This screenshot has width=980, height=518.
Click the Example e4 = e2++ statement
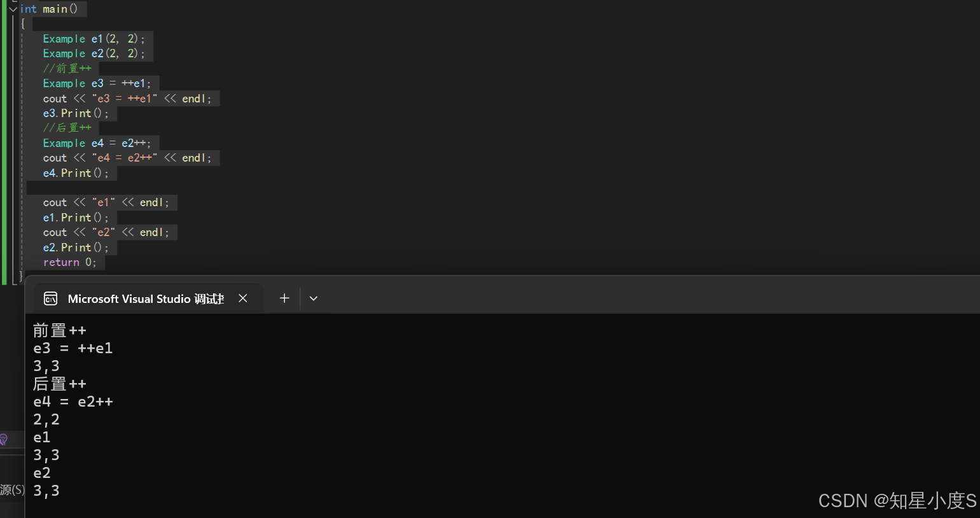(x=97, y=143)
